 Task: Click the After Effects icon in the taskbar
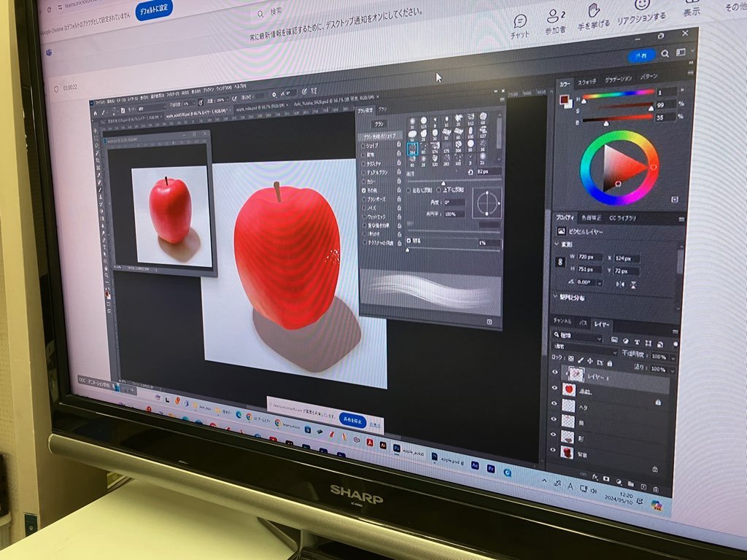(x=474, y=464)
